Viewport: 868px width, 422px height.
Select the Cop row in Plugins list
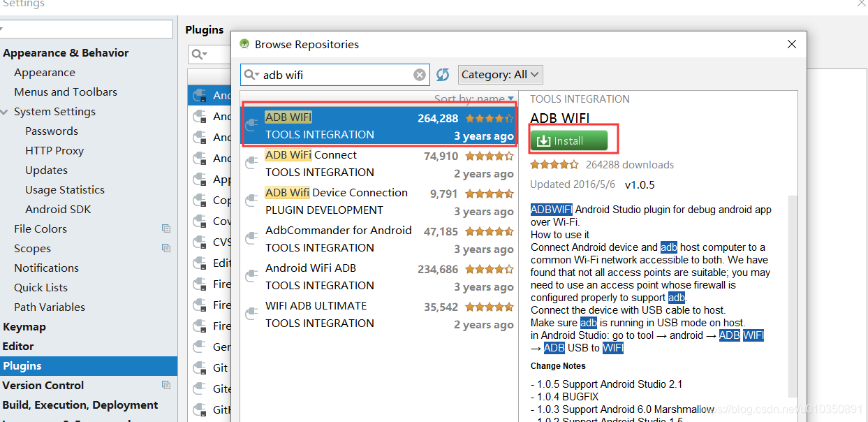click(x=209, y=200)
